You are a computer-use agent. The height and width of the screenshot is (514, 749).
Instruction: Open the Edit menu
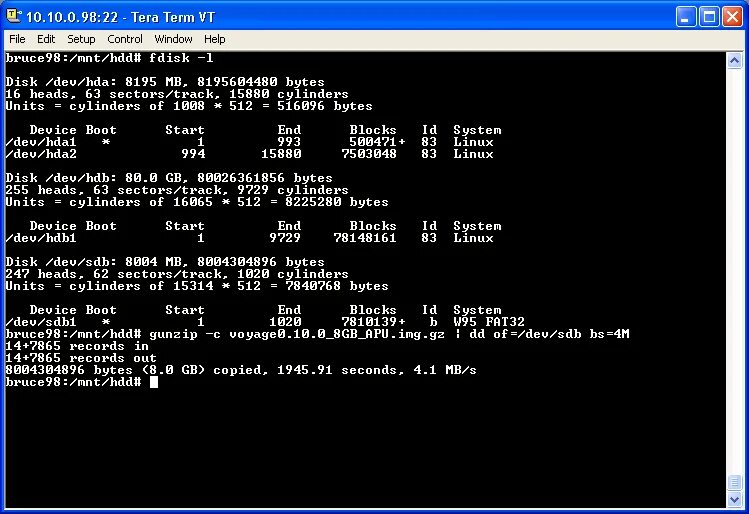tap(46, 39)
